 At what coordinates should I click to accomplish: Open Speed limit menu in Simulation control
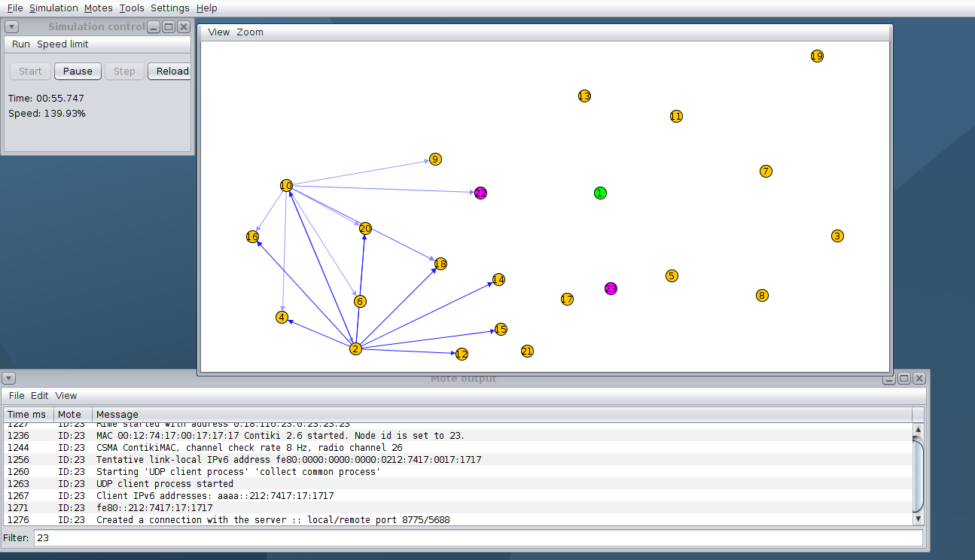(x=62, y=44)
